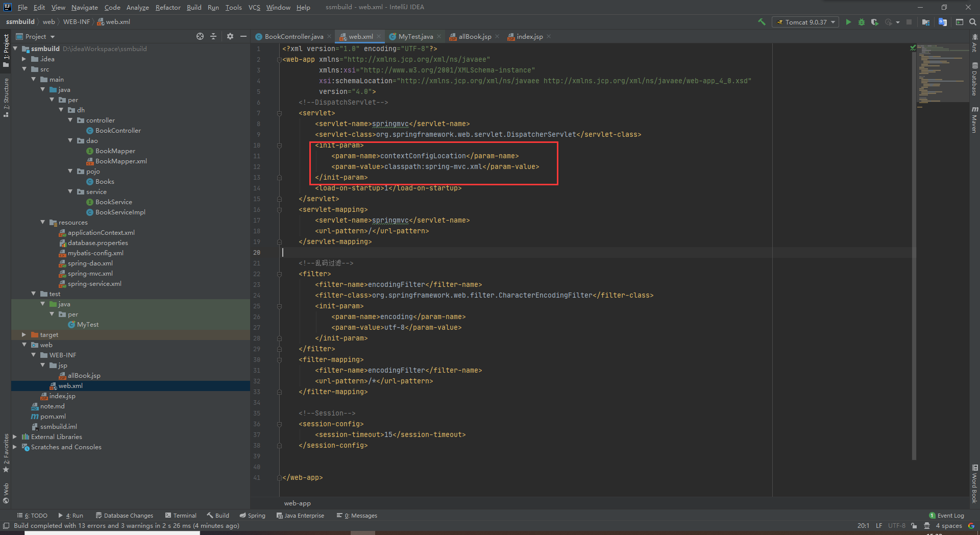This screenshot has width=980, height=535.
Task: Show the Ant tool window
Action: [974, 46]
